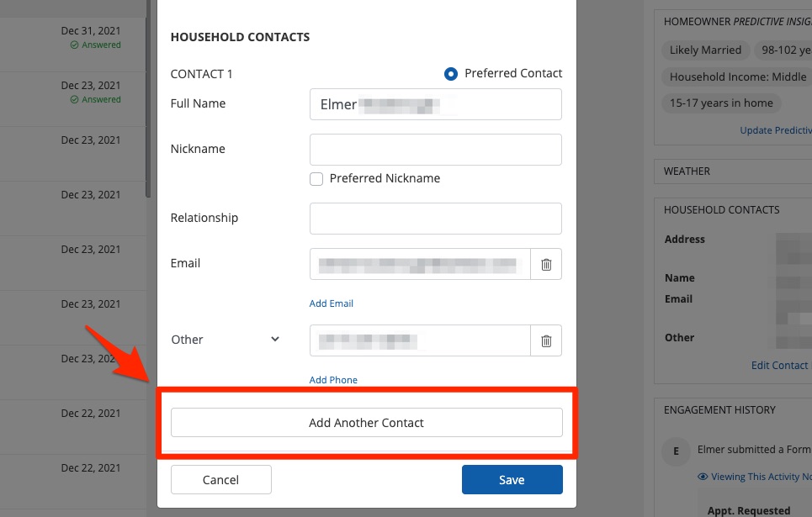Click the Add Phone link
812x517 pixels.
(333, 380)
